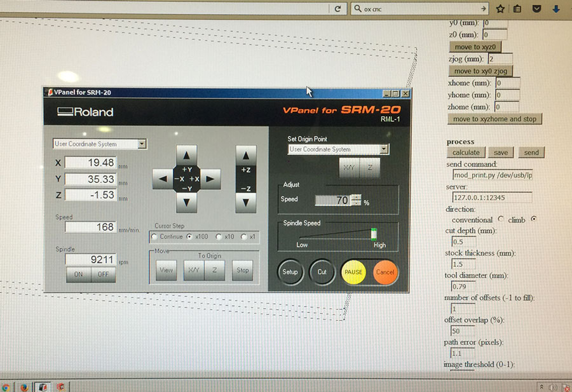The image size is (572, 392).
Task: Click move to xyz0 button
Action: (475, 46)
